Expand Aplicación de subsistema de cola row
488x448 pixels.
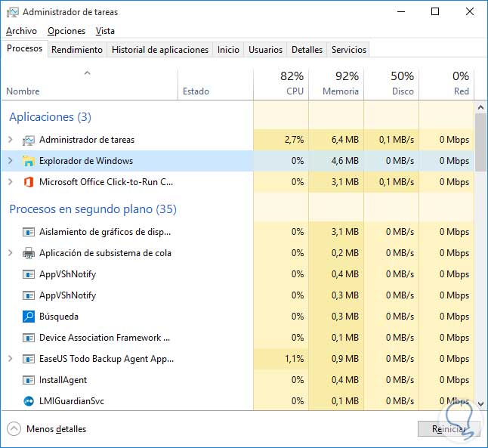[11, 253]
